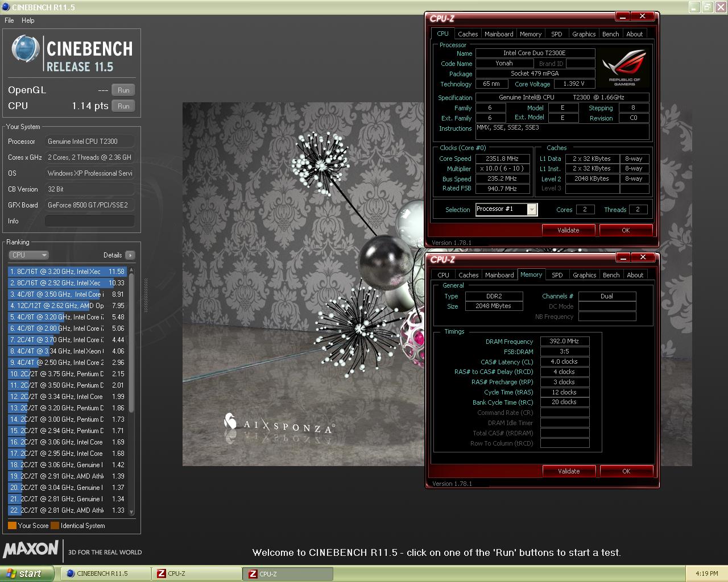Switch to first CPU-Z taskbar button

[x=197, y=573]
